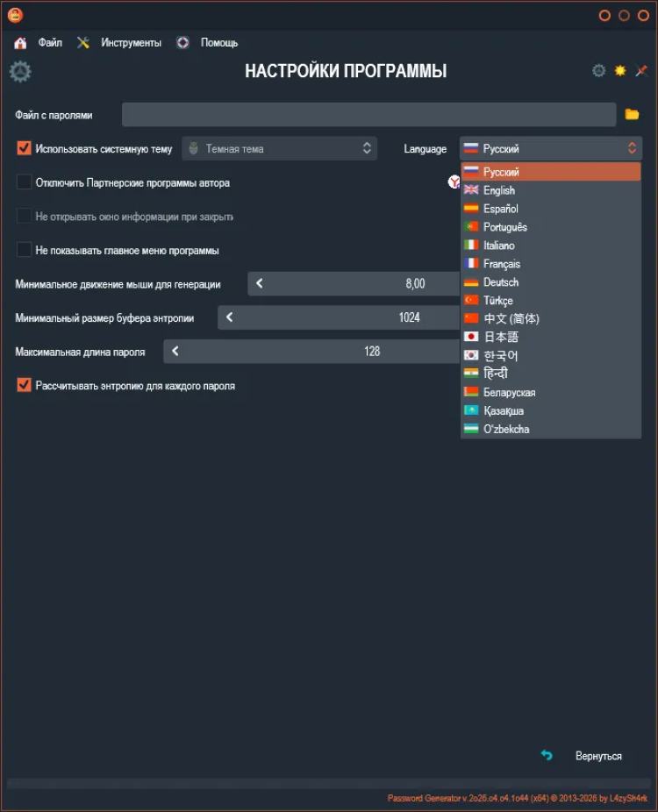
Task: Select English from the language list
Action: pyautogui.click(x=498, y=190)
